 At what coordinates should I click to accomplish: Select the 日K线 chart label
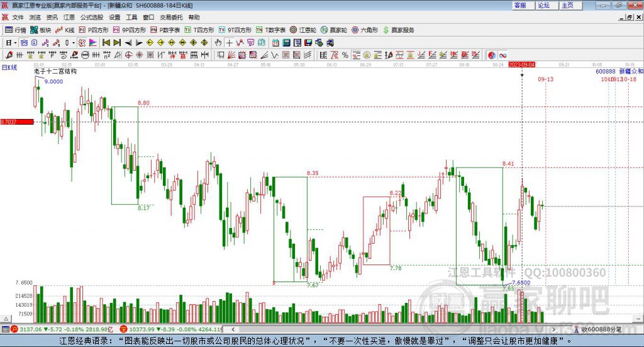(9, 67)
